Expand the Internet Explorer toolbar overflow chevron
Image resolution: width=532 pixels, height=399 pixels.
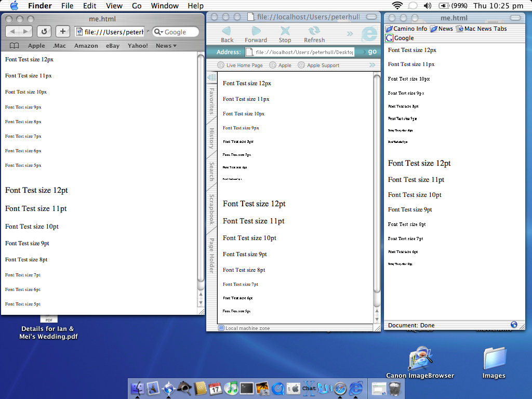pyautogui.click(x=350, y=34)
